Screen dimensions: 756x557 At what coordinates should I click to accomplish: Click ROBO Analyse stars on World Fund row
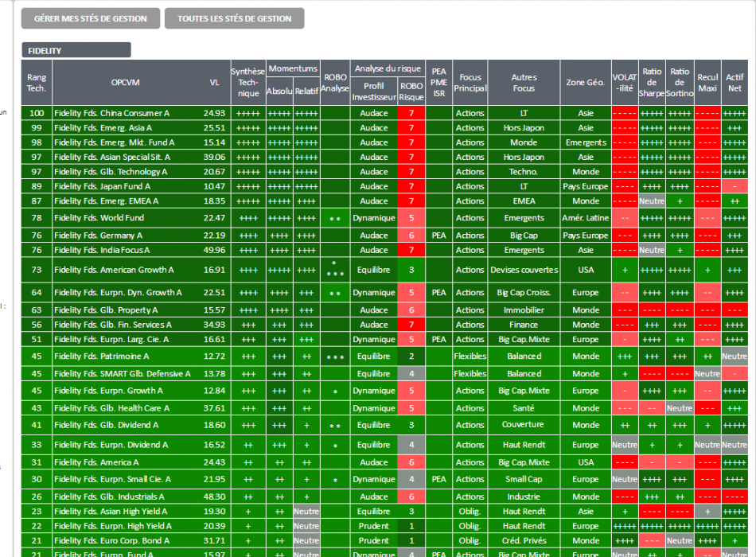point(335,219)
